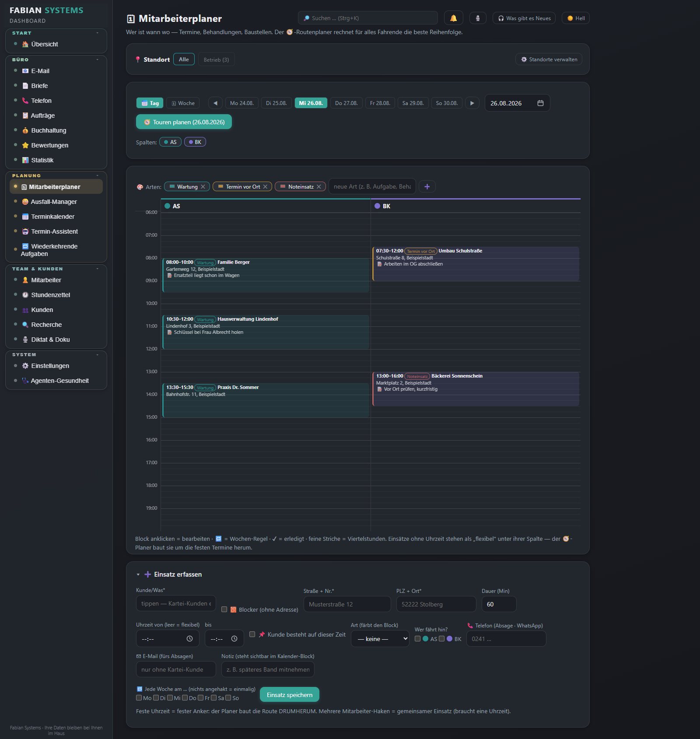Select the Betrieb (3) location filter
Image resolution: width=700 pixels, height=739 pixels.
pyautogui.click(x=216, y=60)
